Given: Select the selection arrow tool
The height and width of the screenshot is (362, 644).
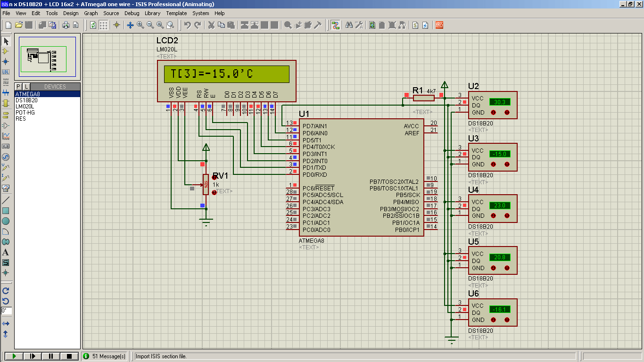Looking at the screenshot, I should coord(6,41).
